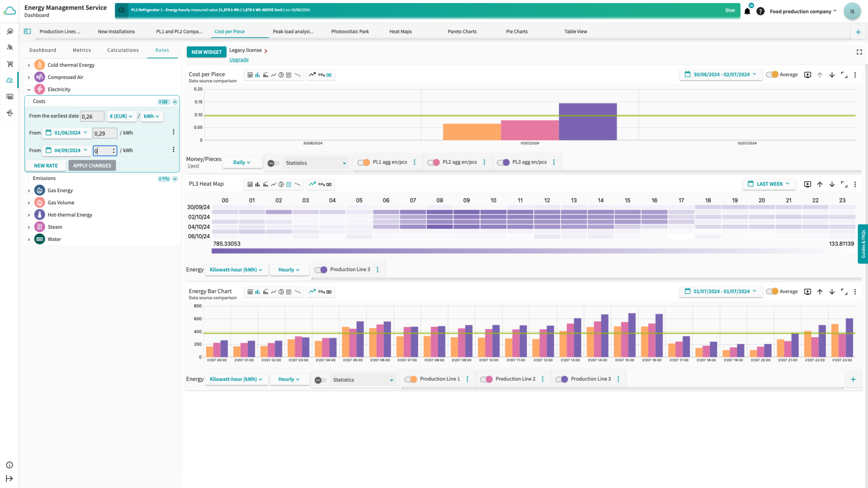The height and width of the screenshot is (488, 868).
Task: Switch to the Heat Maps tab
Action: point(400,32)
